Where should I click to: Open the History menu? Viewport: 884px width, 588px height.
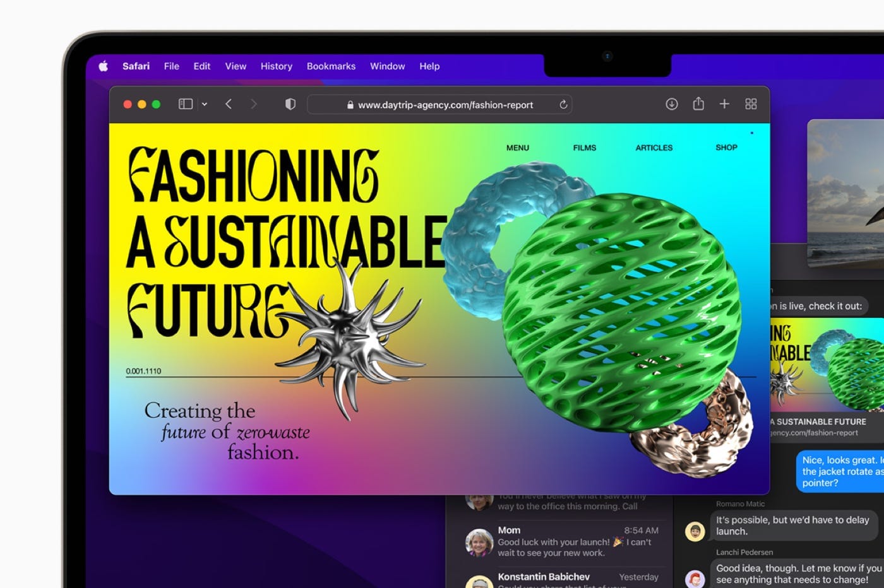coord(277,66)
